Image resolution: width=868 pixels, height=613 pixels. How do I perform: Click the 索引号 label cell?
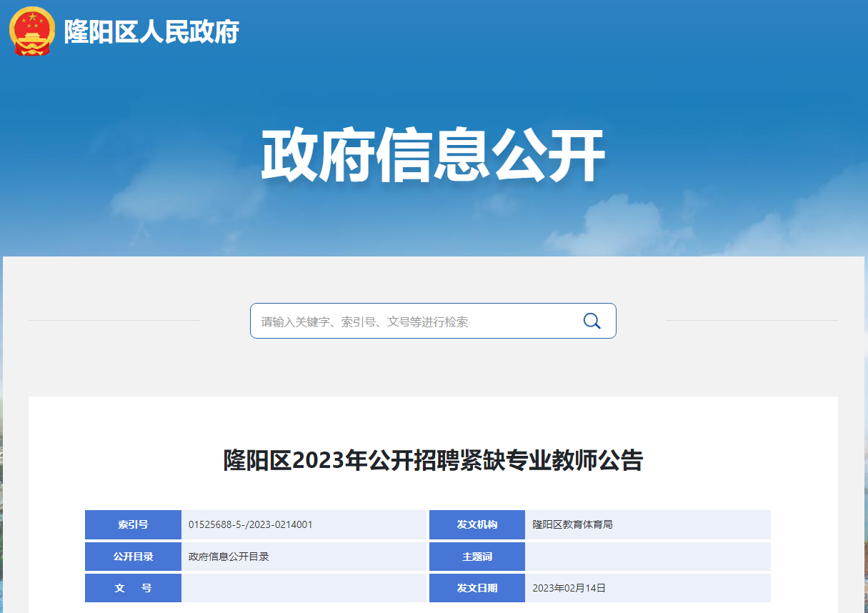[x=133, y=524]
